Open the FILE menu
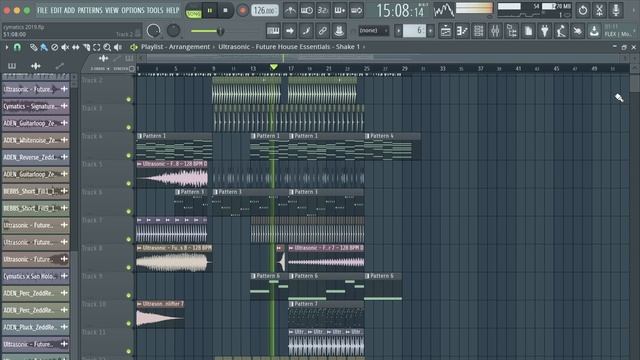Image resolution: width=640 pixels, height=360 pixels. pyautogui.click(x=42, y=10)
